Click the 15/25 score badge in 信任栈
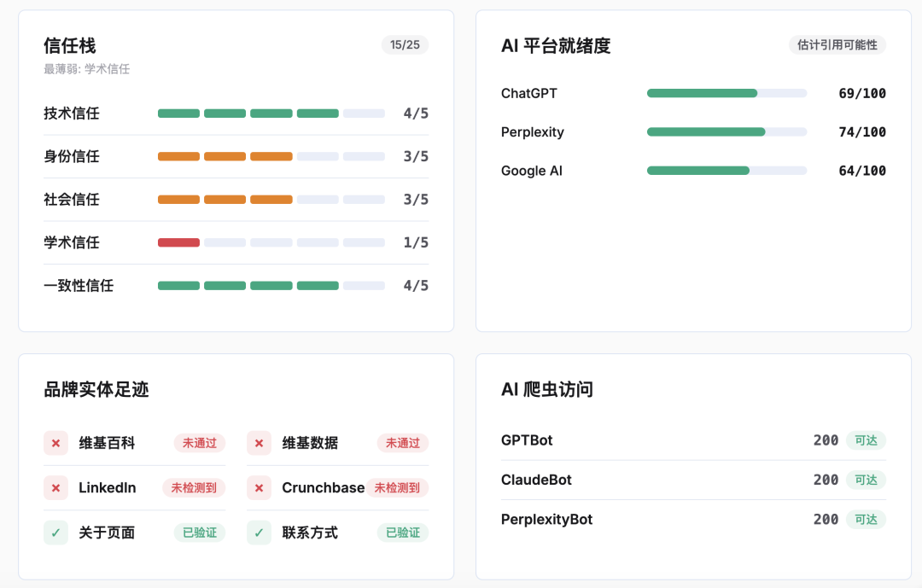Screen dimensions: 922x588 (x=405, y=44)
